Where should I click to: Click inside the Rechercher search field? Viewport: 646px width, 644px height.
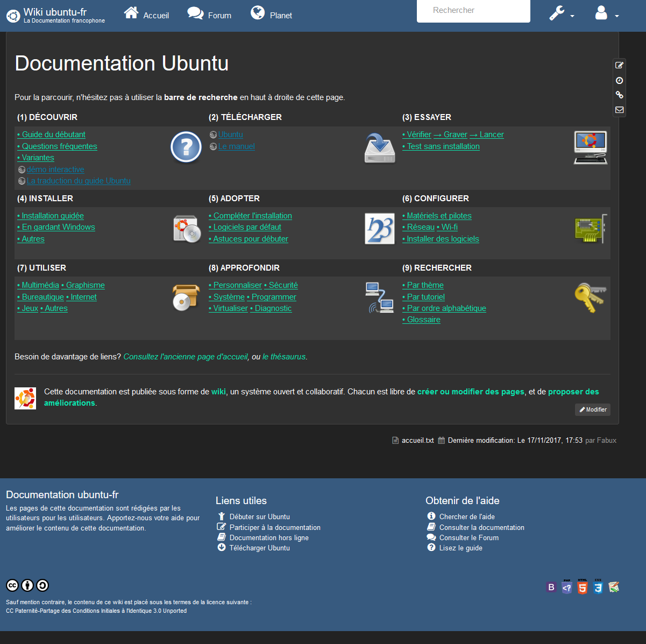click(473, 11)
